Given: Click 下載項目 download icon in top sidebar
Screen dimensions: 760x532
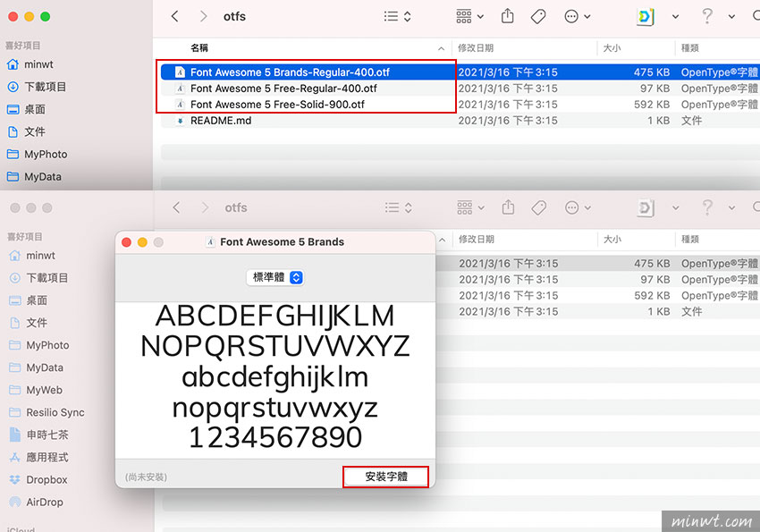Looking at the screenshot, I should point(13,87).
